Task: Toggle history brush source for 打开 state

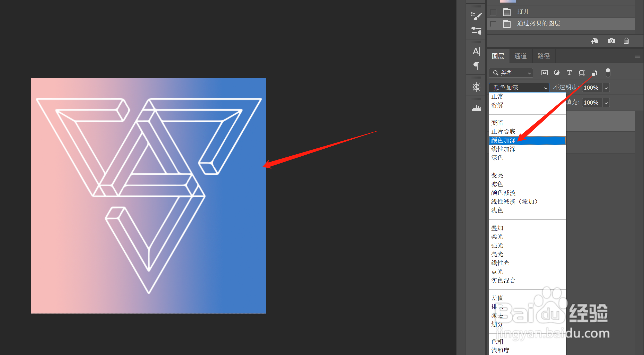Action: (x=493, y=12)
